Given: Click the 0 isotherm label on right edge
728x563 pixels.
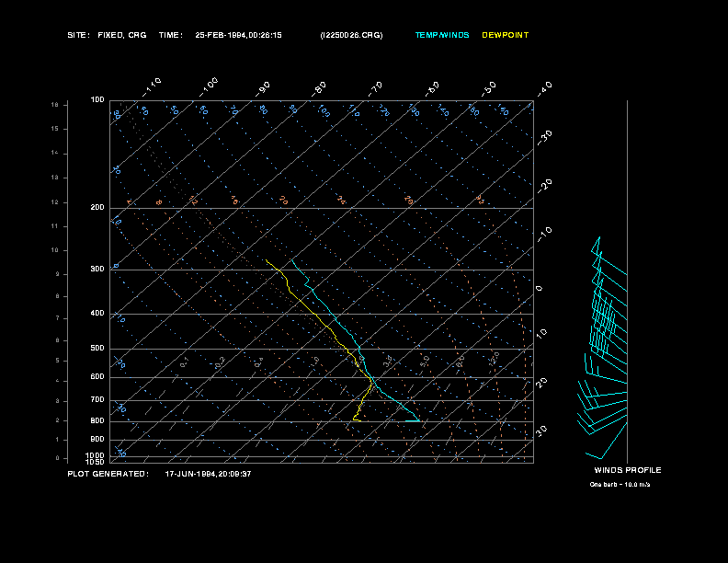Looking at the screenshot, I should pyautogui.click(x=539, y=289).
